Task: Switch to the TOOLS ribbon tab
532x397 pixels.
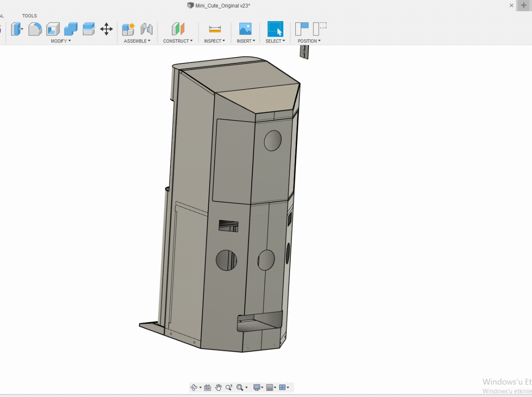Action: pyautogui.click(x=30, y=16)
